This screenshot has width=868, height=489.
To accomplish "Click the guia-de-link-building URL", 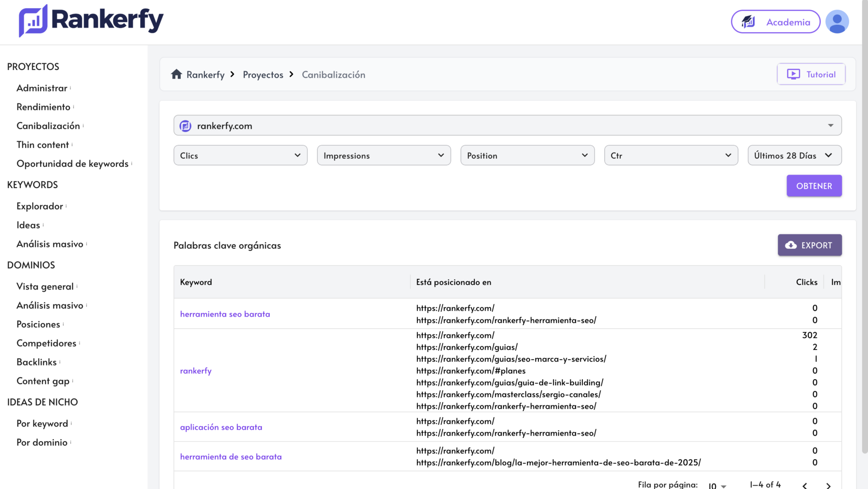I will pos(509,382).
